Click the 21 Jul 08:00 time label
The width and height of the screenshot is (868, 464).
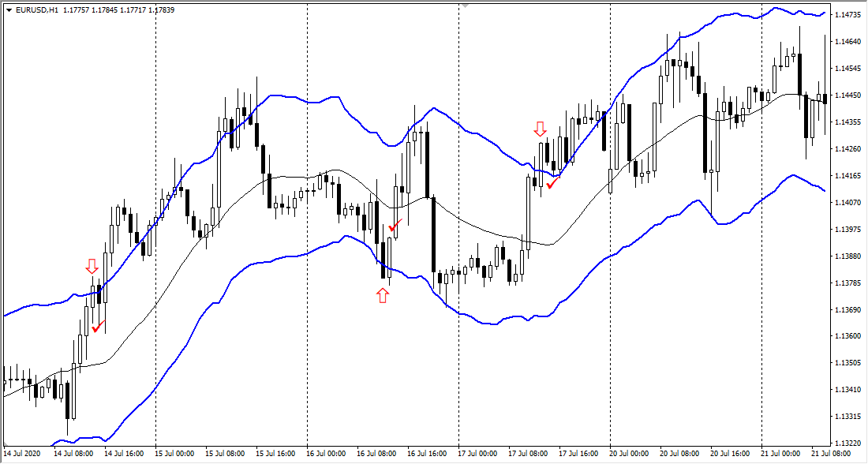click(x=830, y=455)
